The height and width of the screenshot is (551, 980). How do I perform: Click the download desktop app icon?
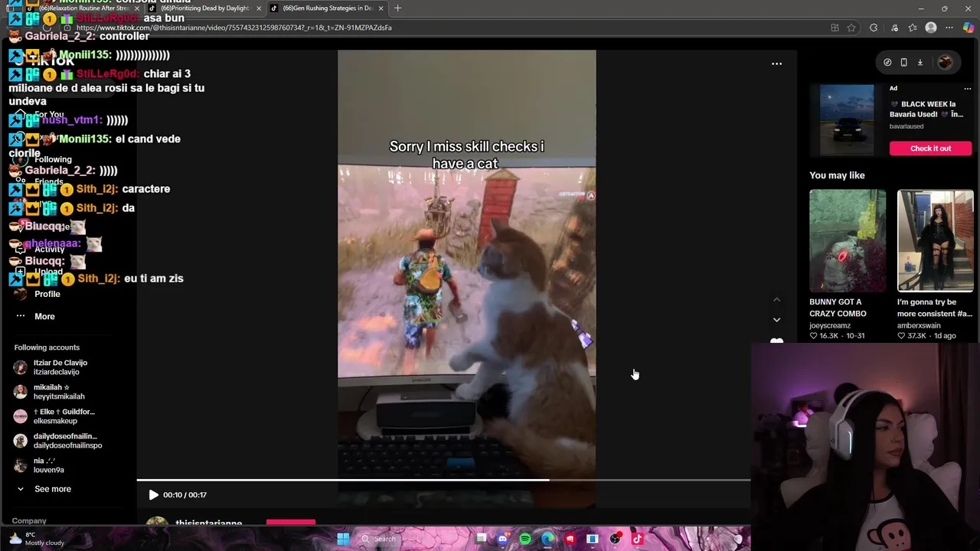pos(920,63)
